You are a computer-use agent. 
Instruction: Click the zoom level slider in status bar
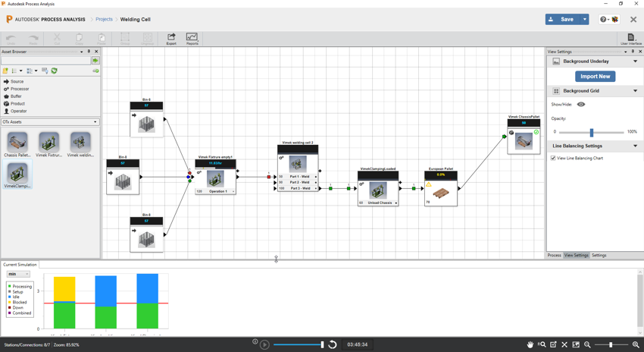[x=611, y=344]
